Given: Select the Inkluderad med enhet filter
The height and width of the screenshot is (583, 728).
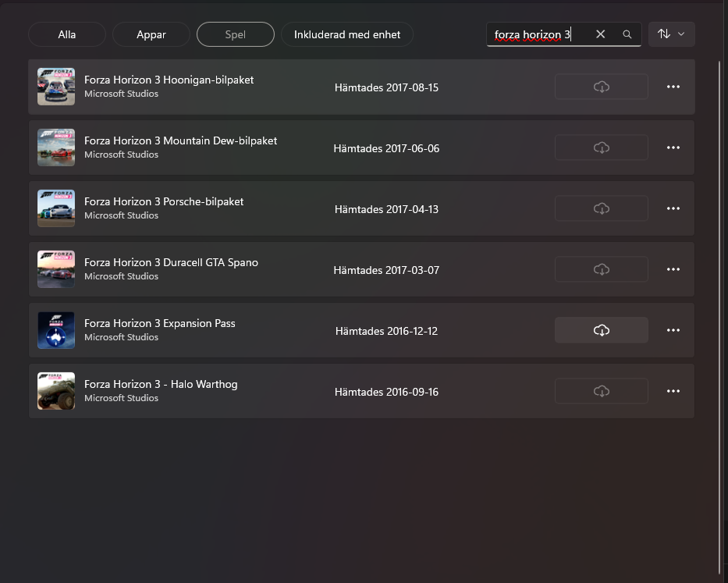Looking at the screenshot, I should tap(346, 34).
